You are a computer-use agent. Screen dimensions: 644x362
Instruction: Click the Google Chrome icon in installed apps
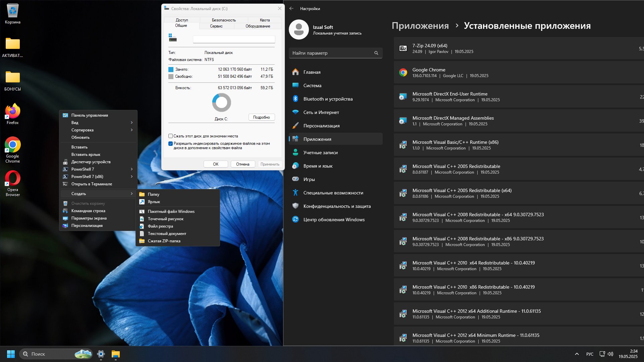coord(403,72)
